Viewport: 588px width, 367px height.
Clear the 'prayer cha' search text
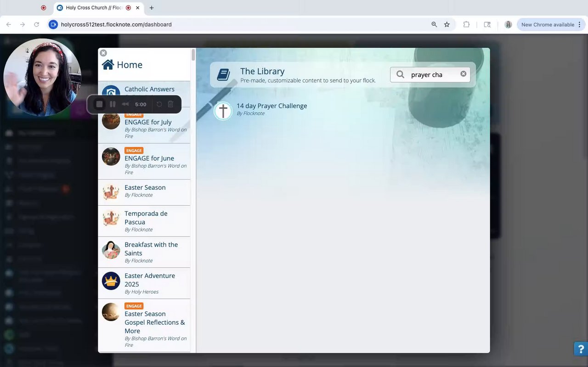[463, 74]
